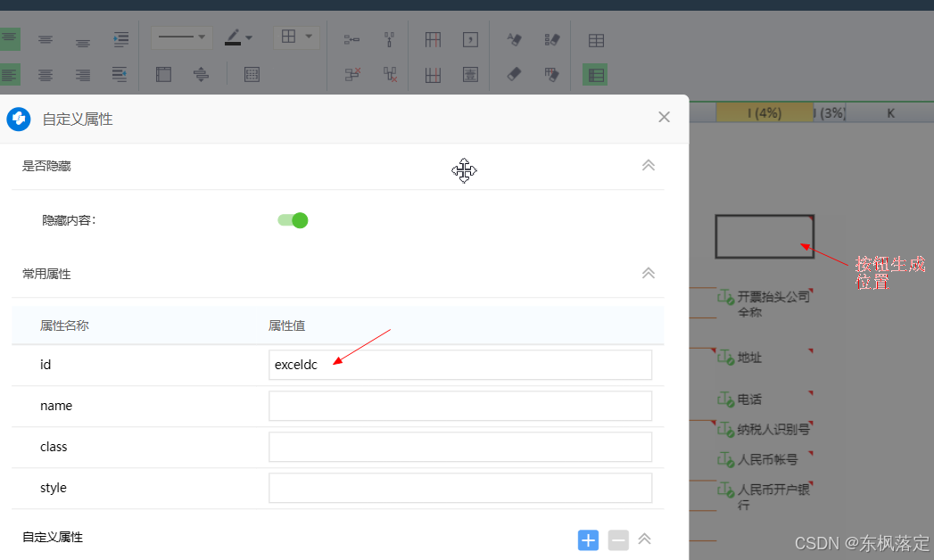The height and width of the screenshot is (560, 934).
Task: Select the 纳税人识别号 field cell
Action: click(x=765, y=429)
